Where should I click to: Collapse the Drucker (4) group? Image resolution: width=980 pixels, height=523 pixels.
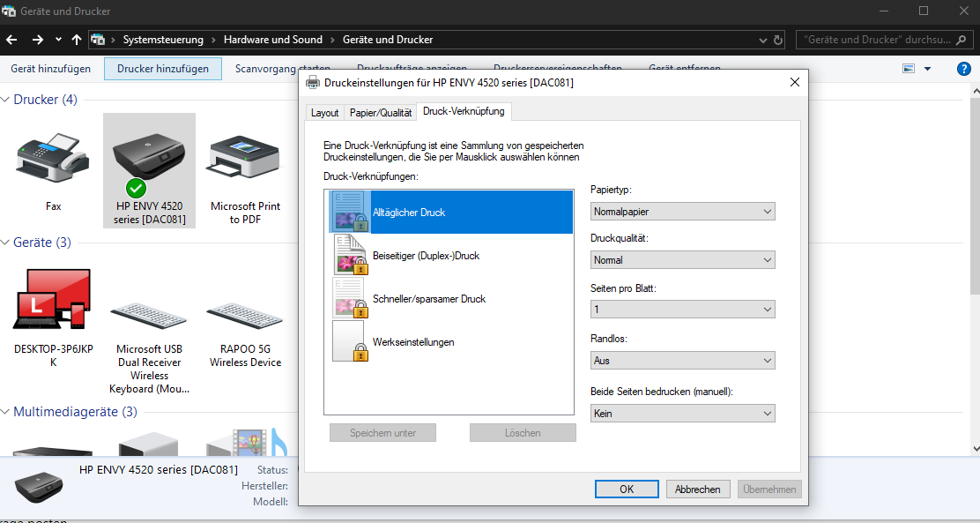[5, 100]
